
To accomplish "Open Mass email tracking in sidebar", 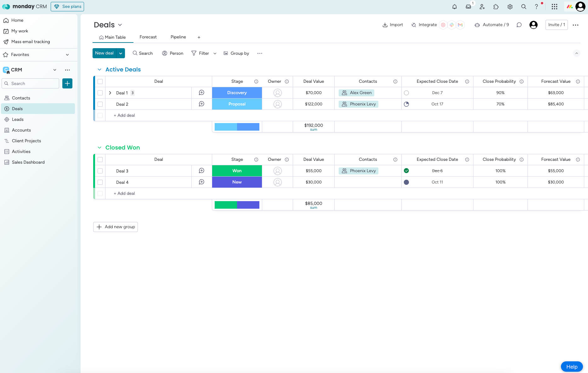I will pos(30,42).
